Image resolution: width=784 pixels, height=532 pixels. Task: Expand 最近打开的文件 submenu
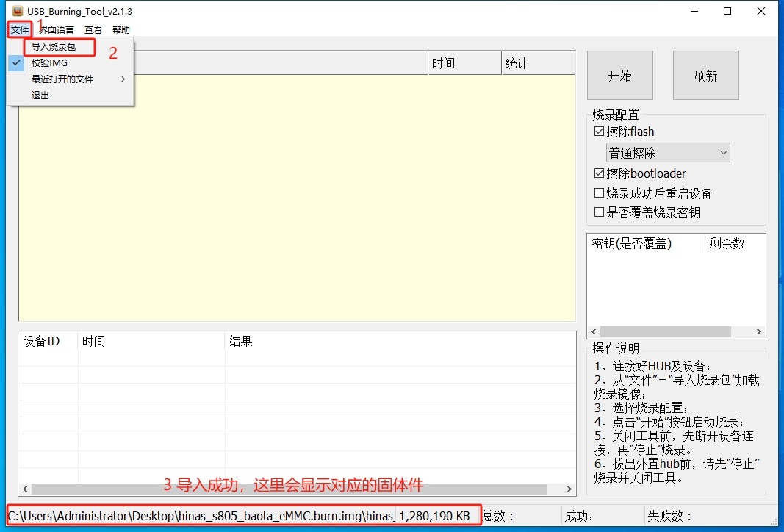(x=71, y=79)
